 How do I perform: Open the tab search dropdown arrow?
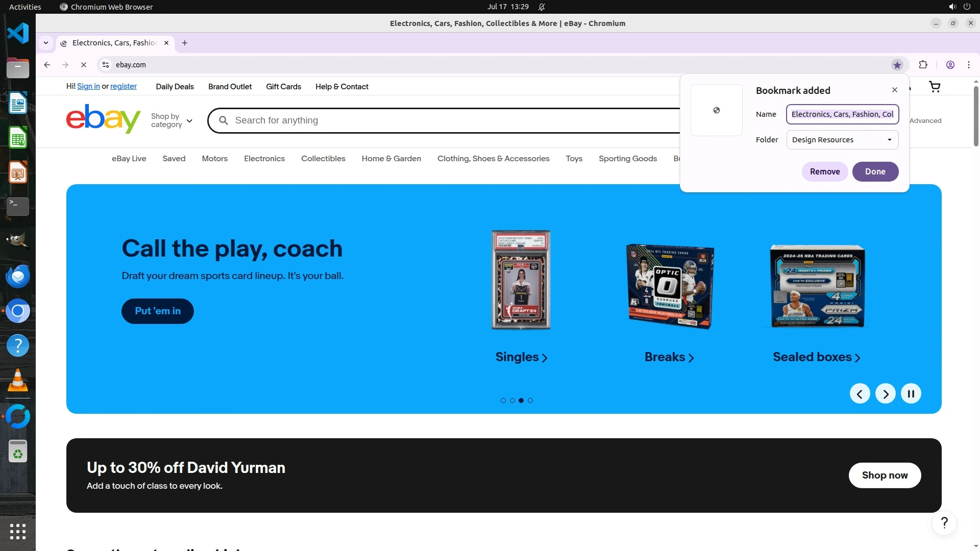46,43
